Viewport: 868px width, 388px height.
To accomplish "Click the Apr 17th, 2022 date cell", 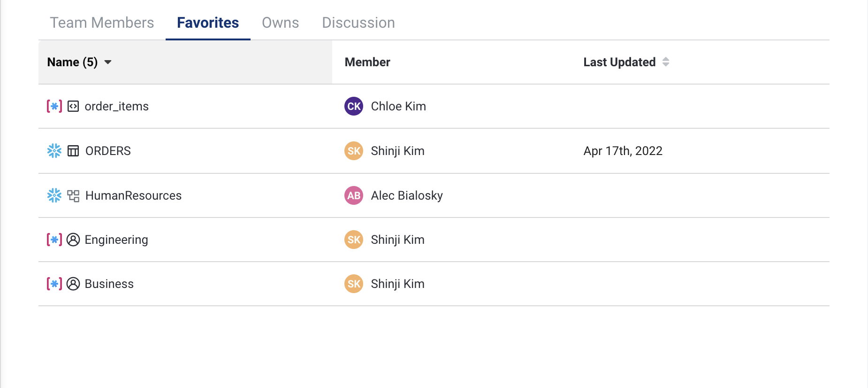I will click(x=623, y=151).
